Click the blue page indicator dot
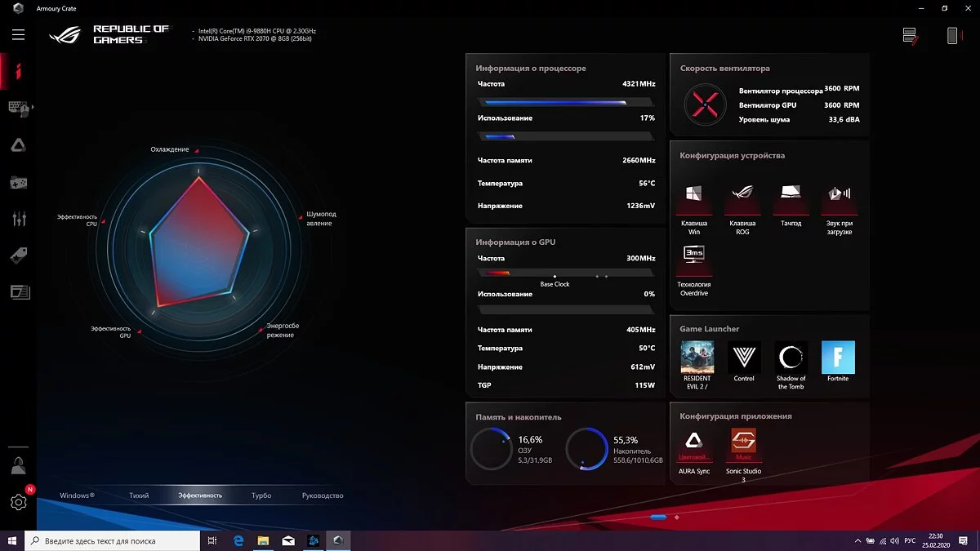The image size is (980, 551). [x=659, y=517]
